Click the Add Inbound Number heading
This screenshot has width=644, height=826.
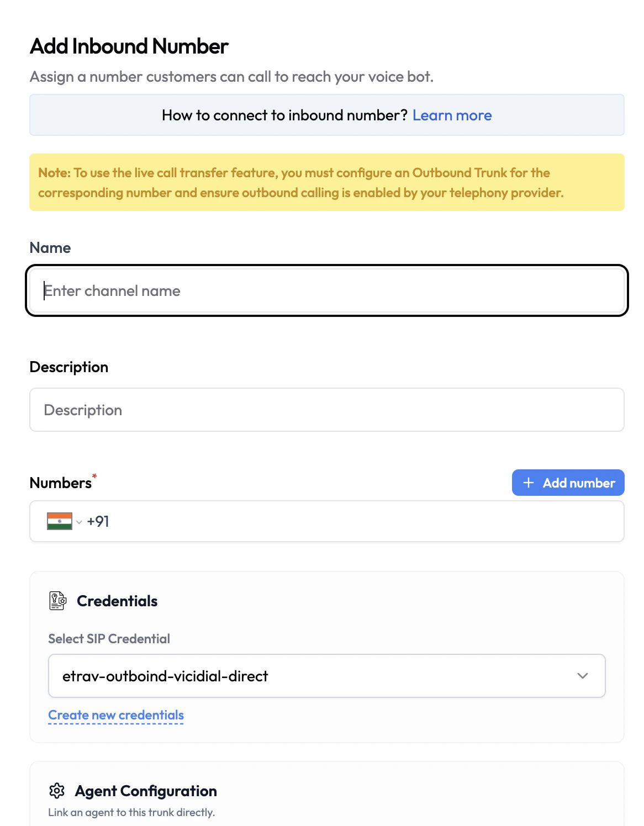coord(129,46)
